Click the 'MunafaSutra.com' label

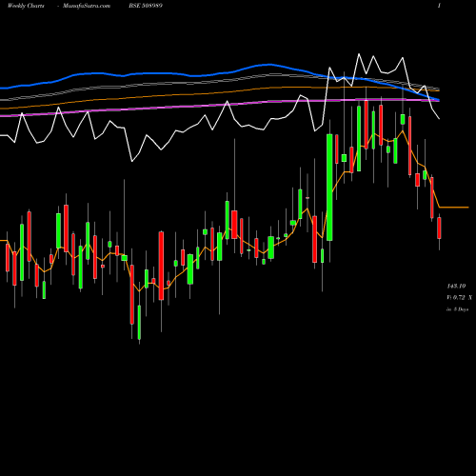tap(87, 6)
